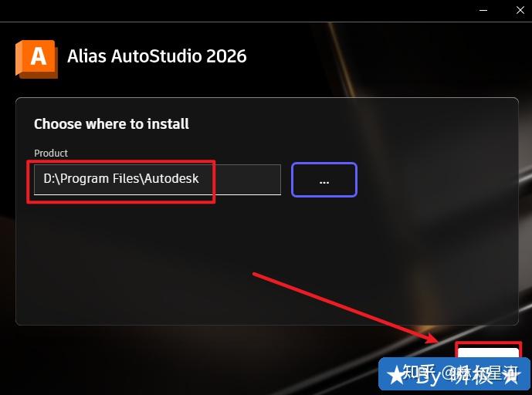The image size is (532, 395).
Task: Click the blue Zhihu watermark banner
Action: (454, 374)
